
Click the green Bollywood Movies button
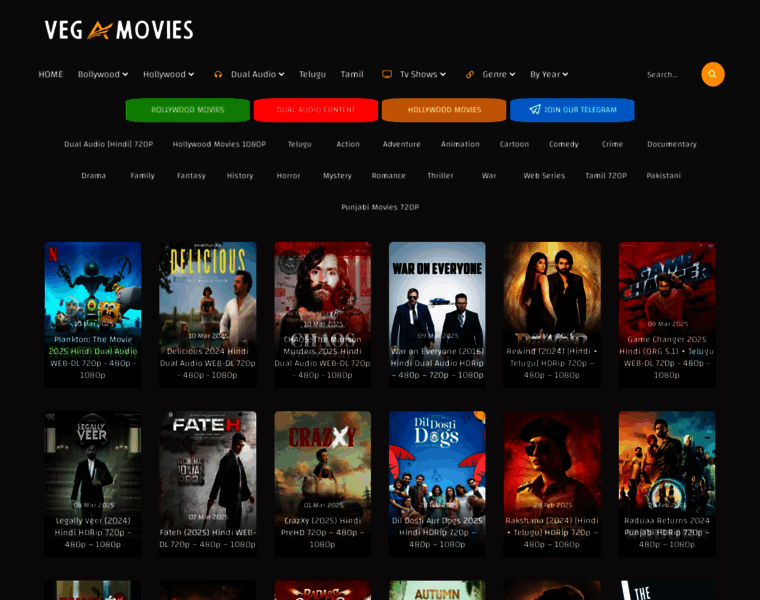pyautogui.click(x=188, y=110)
